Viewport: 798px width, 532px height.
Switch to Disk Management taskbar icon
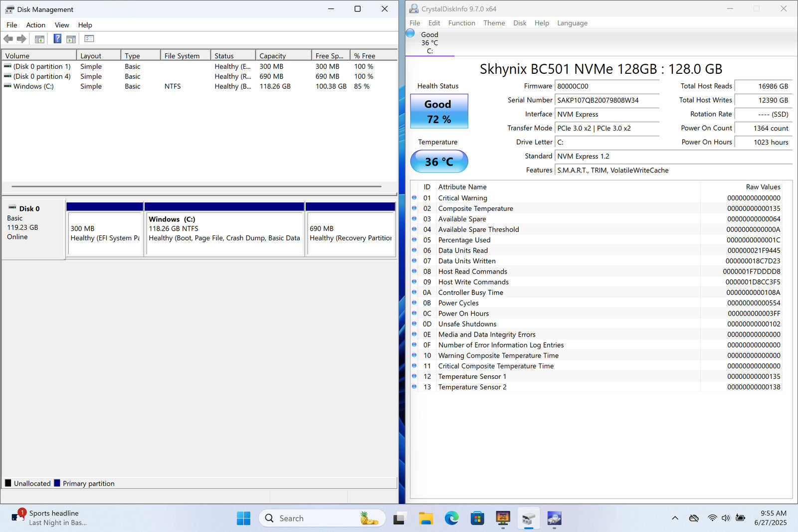tap(529, 519)
